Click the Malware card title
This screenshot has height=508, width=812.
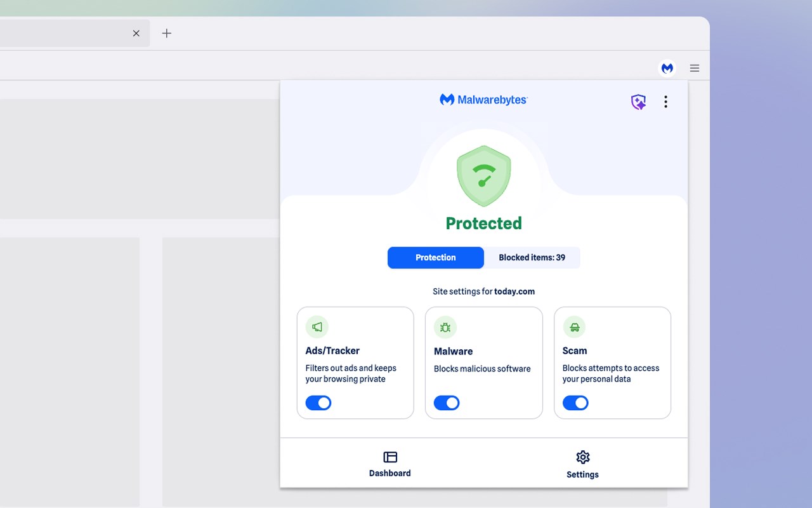click(x=453, y=351)
